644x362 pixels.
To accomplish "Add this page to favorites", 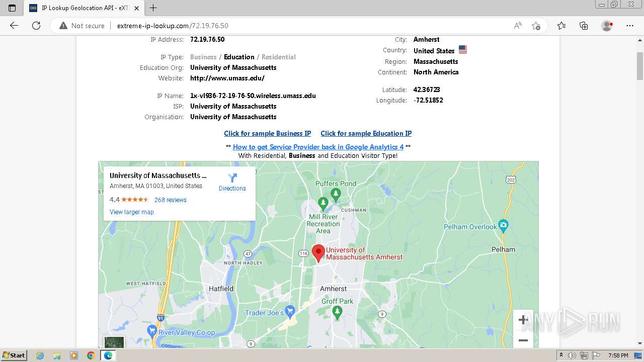I will point(536,26).
